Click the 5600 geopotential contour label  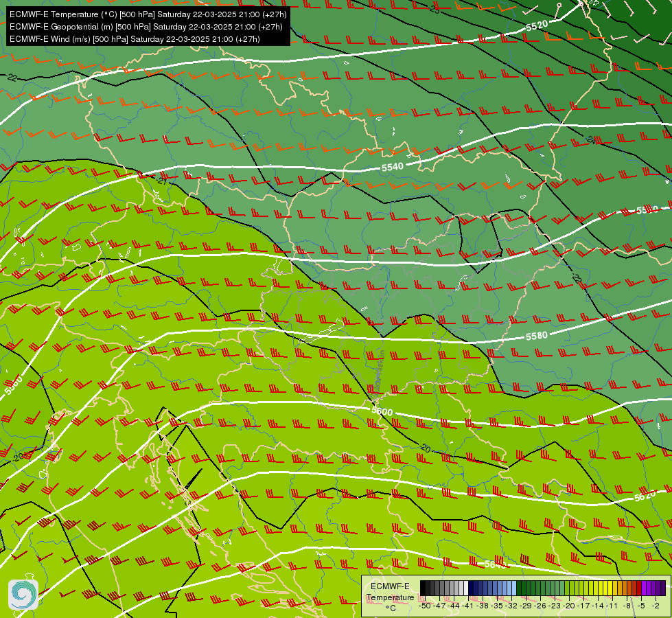coord(382,411)
